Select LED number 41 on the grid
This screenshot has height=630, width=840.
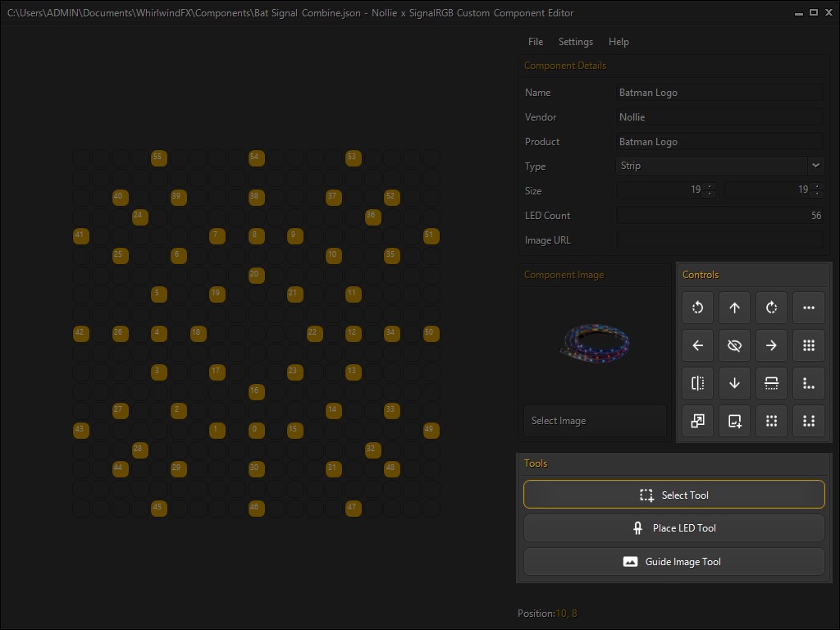[x=81, y=235]
